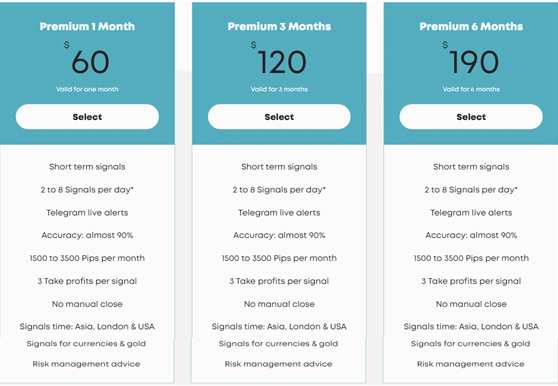Select the Premium 3 Months plan
558x386 pixels.
279,117
